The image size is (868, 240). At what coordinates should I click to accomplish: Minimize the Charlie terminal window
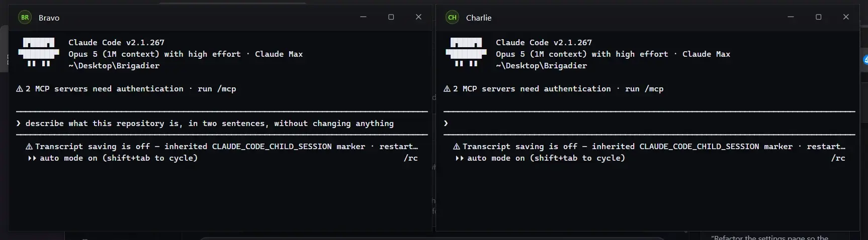(791, 17)
